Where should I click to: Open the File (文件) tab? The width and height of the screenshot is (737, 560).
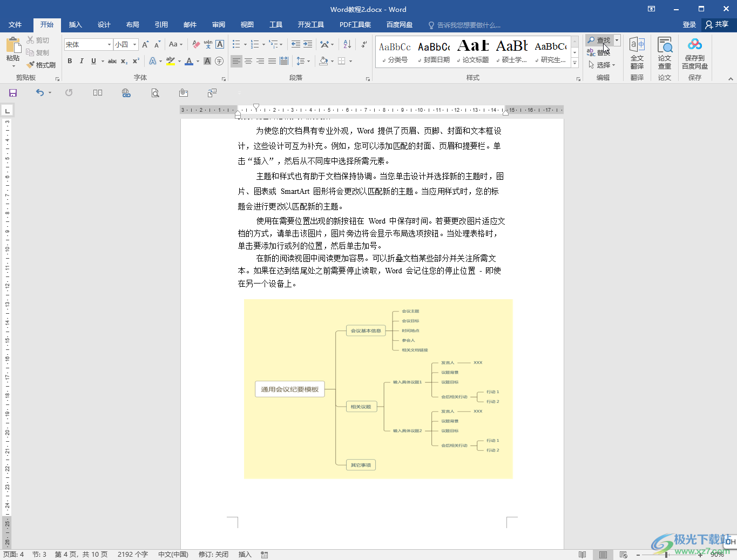pos(15,25)
